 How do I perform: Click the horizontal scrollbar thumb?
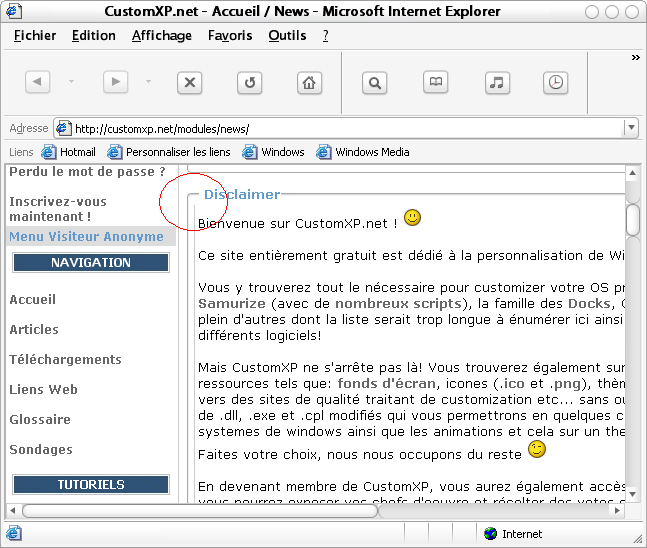pos(200,511)
